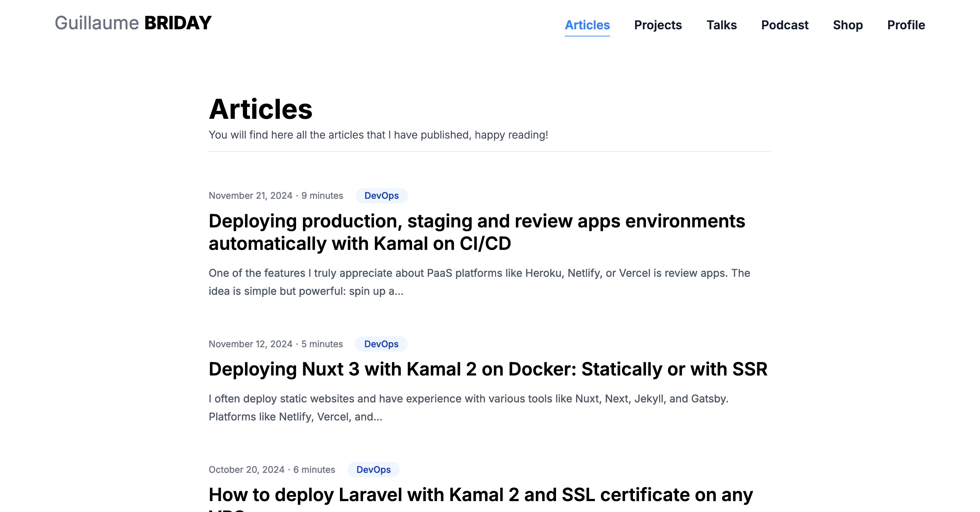980x512 pixels.
Task: Open the Profile page
Action: click(x=906, y=25)
